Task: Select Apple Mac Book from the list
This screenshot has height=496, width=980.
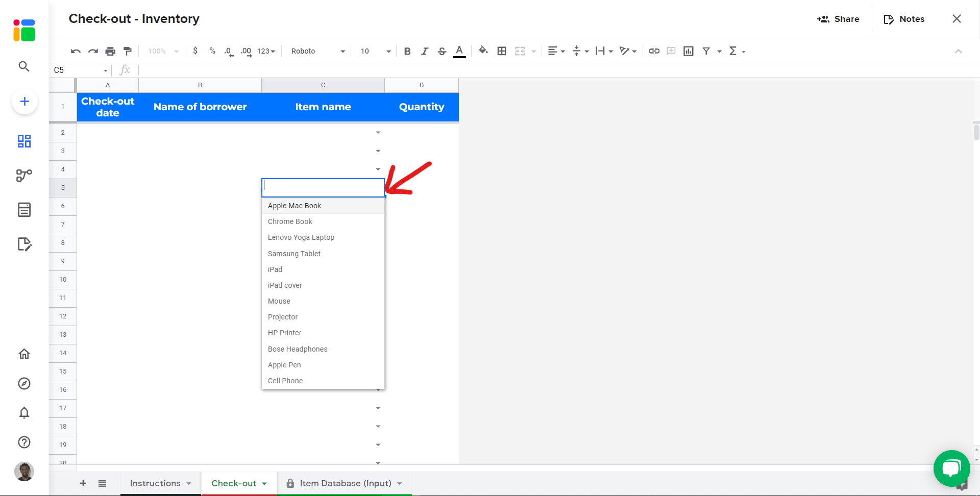Action: [x=323, y=206]
